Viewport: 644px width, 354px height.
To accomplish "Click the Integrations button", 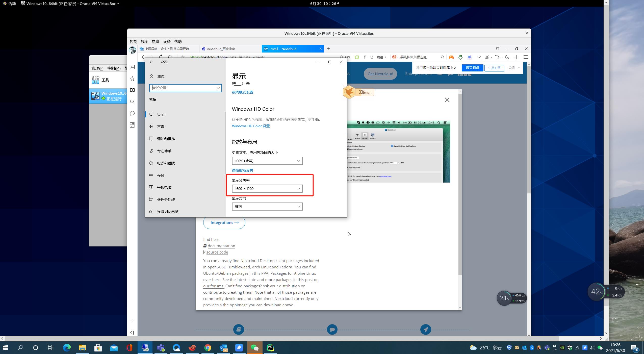I will 224,222.
